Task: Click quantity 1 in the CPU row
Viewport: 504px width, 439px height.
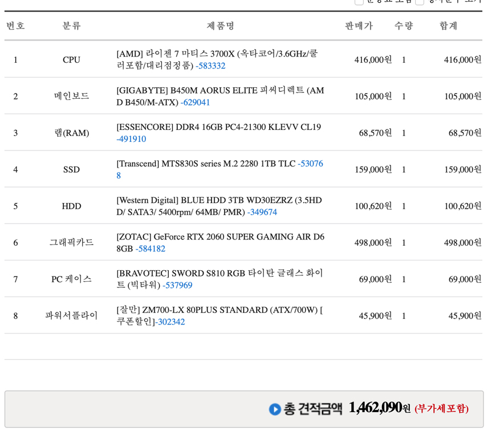Action: (x=404, y=60)
